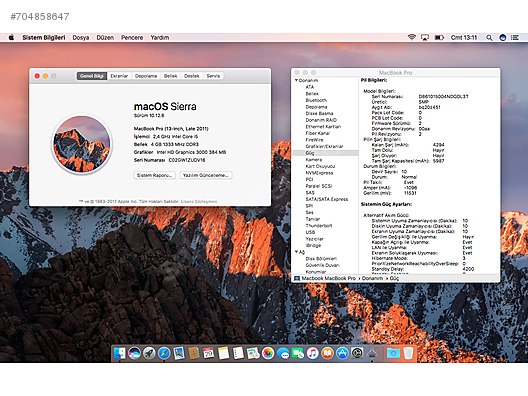The image size is (528, 396).
Task: Open Calendar icon in dock
Action: coord(208,353)
